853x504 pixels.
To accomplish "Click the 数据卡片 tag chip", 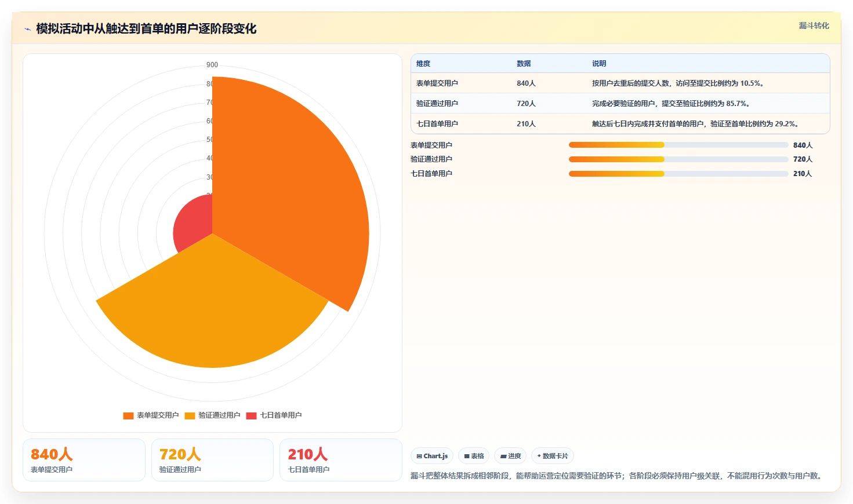I will click(x=553, y=456).
